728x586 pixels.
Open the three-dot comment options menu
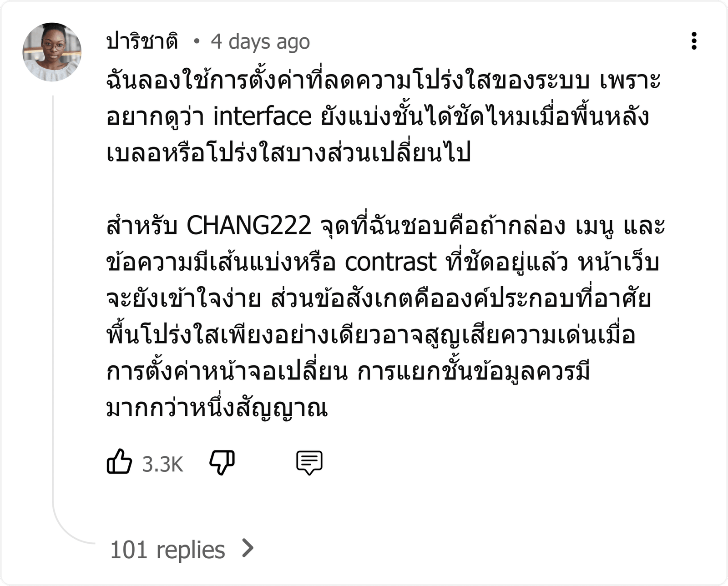coord(694,41)
